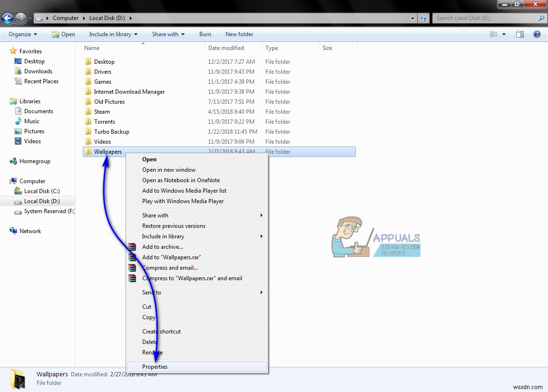Viewport: 548px width, 392px height.
Task: Open the Help icon
Action: tap(537, 34)
